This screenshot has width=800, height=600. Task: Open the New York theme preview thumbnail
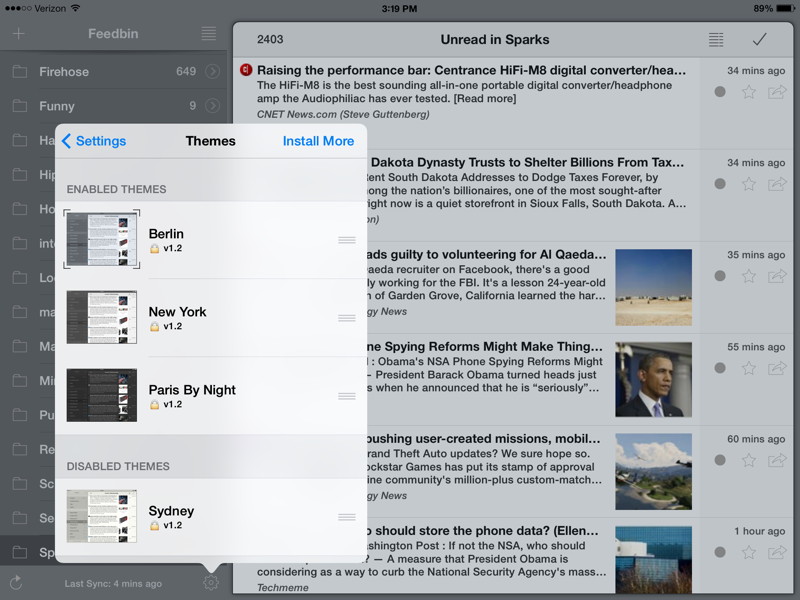[x=102, y=317]
